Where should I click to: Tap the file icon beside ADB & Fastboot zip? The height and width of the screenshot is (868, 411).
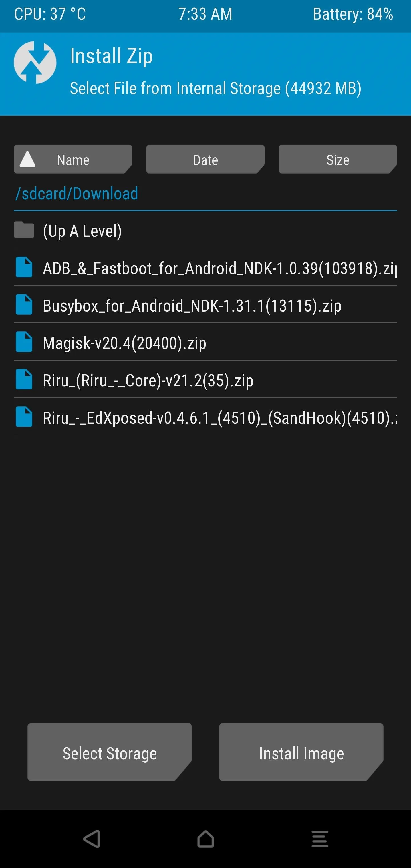click(24, 267)
